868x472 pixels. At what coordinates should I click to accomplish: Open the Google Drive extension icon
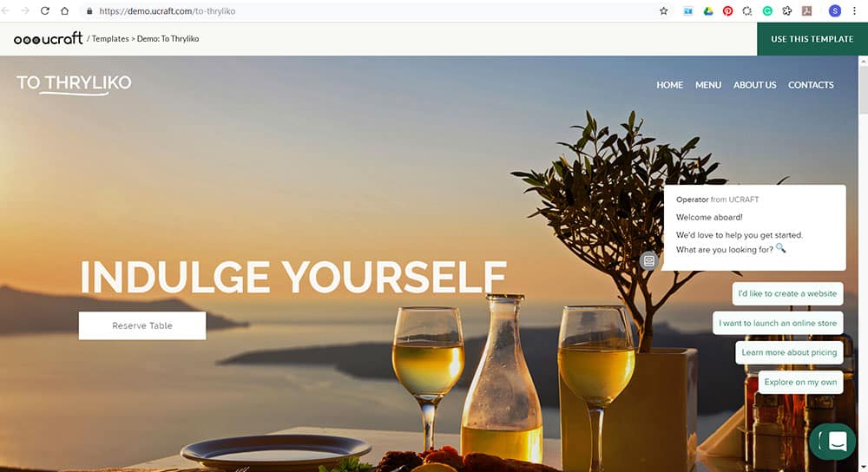[708, 11]
